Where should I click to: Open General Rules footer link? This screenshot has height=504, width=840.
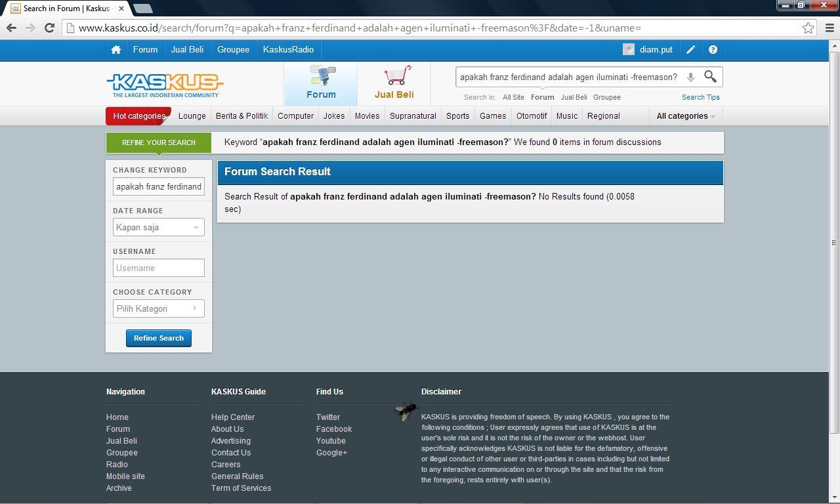point(237,476)
